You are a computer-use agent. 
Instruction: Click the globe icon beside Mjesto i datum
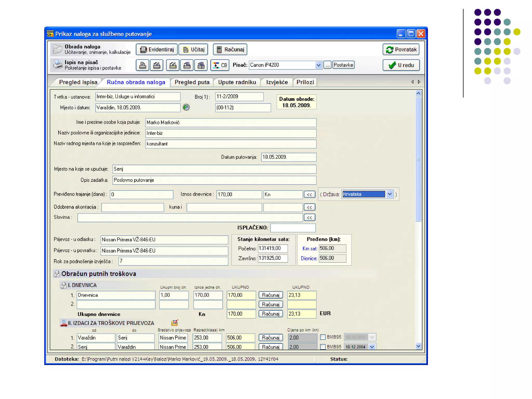coord(186,107)
